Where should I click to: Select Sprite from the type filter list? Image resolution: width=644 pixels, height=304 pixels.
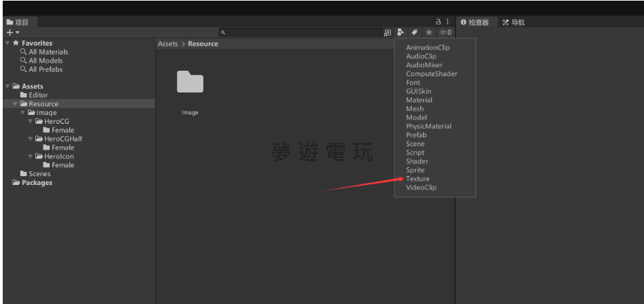tap(415, 170)
